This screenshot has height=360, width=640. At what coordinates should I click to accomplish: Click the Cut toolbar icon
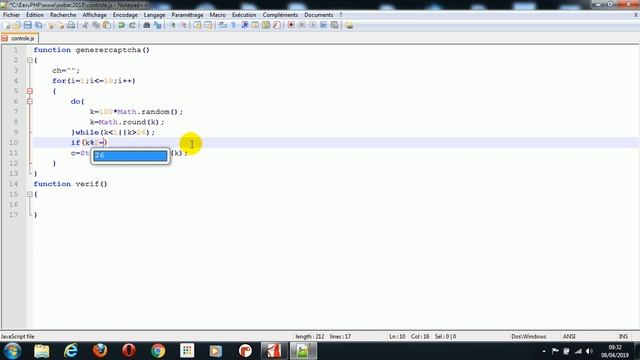click(85, 25)
